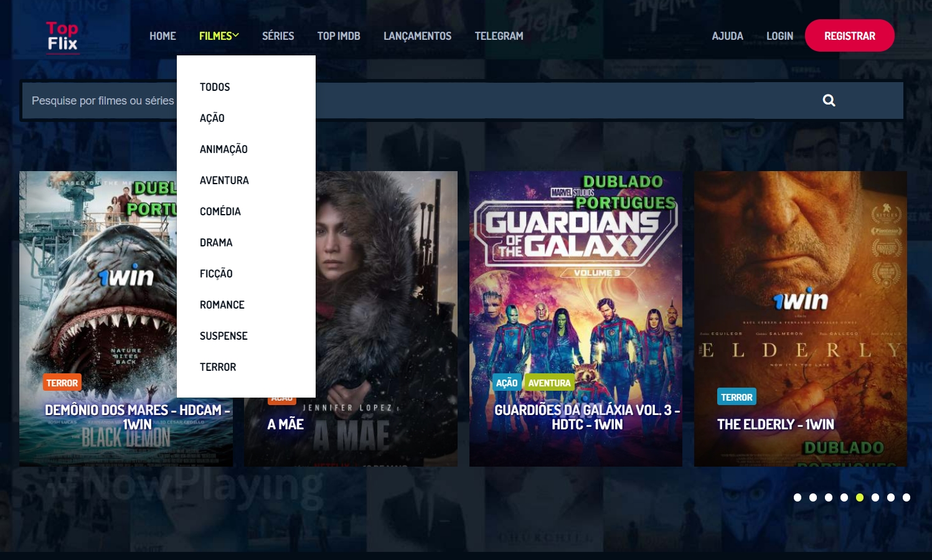Viewport: 932px width, 560px height.
Task: Go to seventh carousel slide dot
Action: point(891,497)
